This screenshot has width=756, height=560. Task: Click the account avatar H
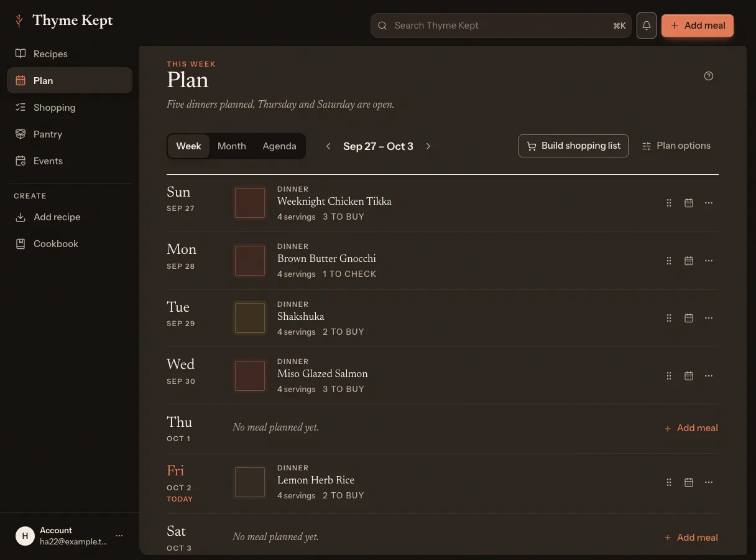25,536
